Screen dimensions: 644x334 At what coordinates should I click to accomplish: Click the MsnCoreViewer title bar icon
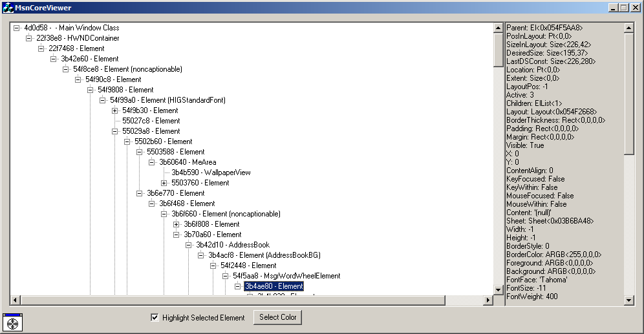tap(8, 8)
